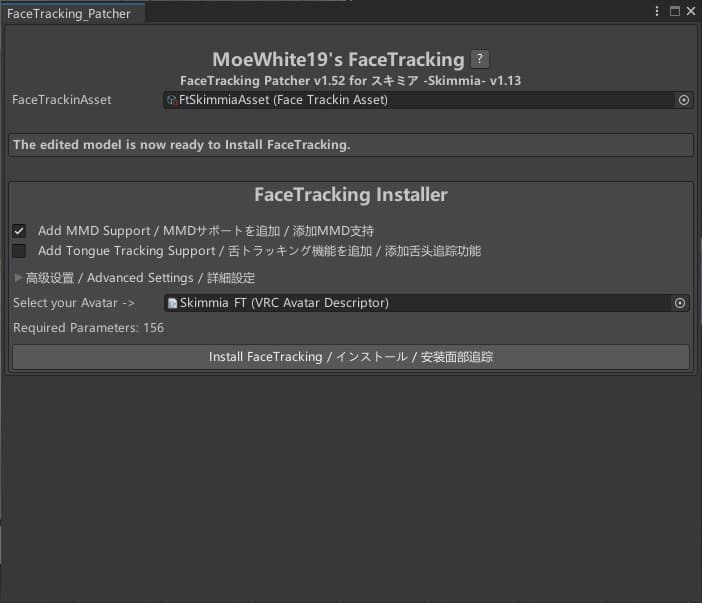Screen dimensions: 702x603
Task: Open the window's three-dot options menu
Action: click(x=657, y=11)
